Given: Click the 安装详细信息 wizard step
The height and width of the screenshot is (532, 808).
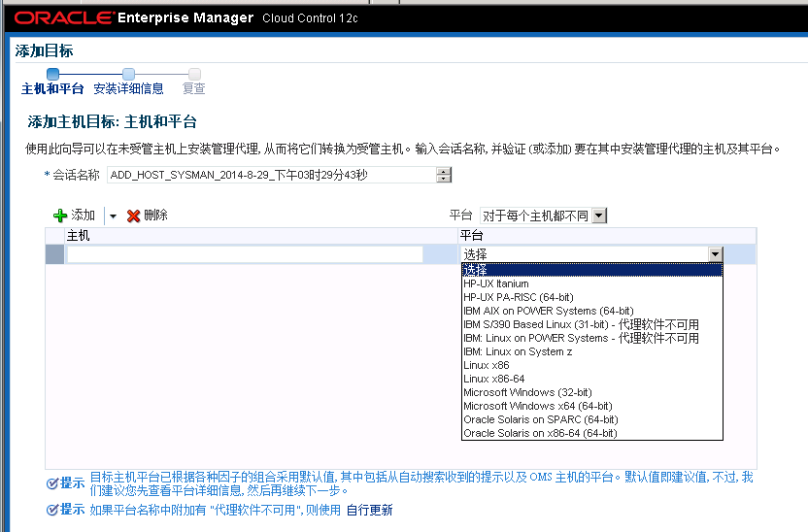Looking at the screenshot, I should pos(128,88).
